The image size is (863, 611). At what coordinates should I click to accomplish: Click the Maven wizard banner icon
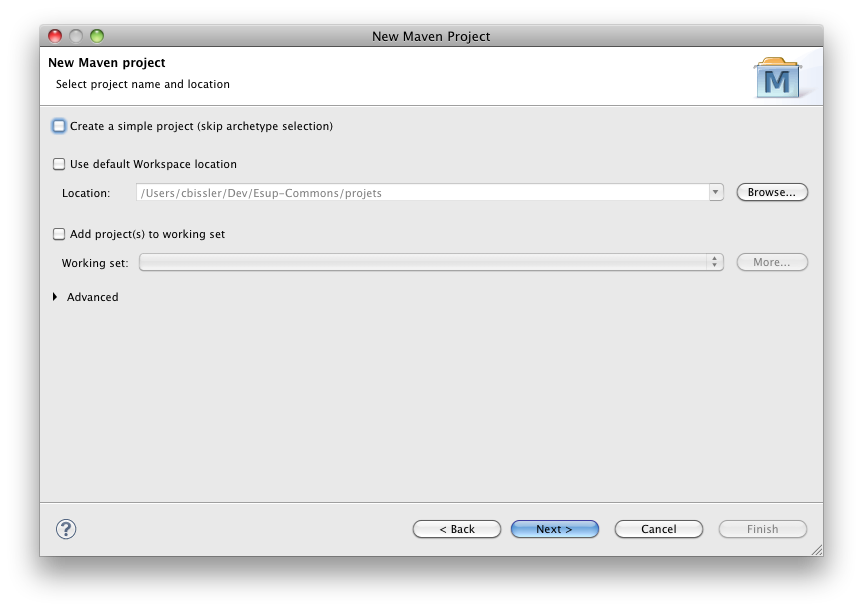coord(777,80)
